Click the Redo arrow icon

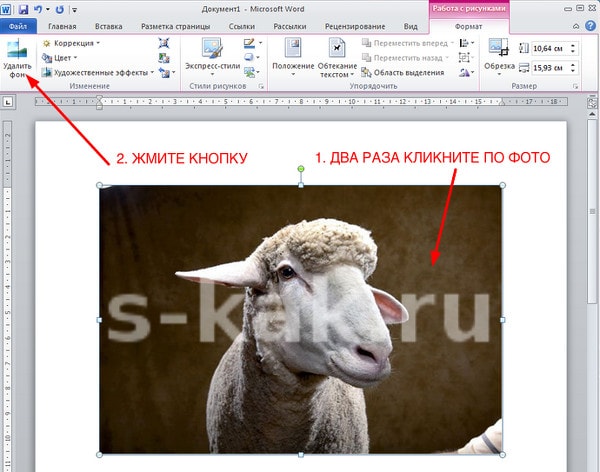60,10
